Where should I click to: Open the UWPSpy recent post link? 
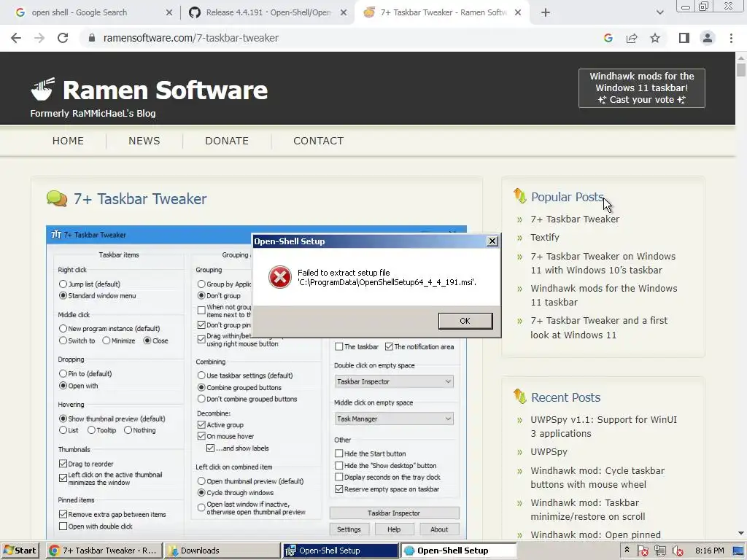coord(549,452)
